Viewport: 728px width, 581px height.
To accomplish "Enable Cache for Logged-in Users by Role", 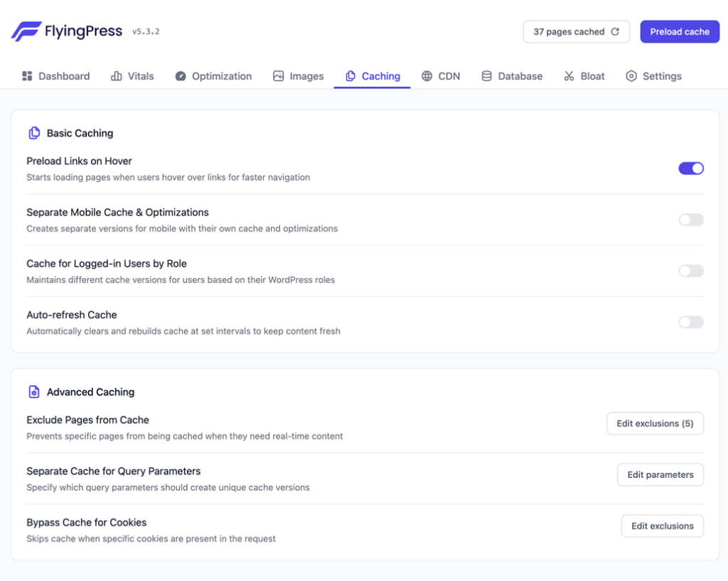I will coord(690,271).
